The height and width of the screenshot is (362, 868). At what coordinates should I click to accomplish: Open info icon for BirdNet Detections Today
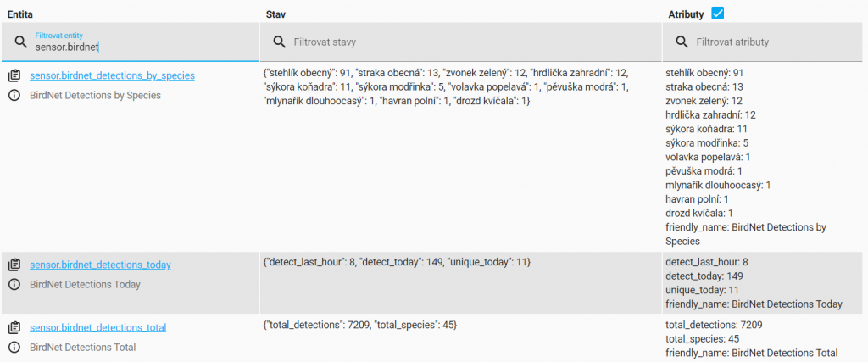tap(15, 285)
